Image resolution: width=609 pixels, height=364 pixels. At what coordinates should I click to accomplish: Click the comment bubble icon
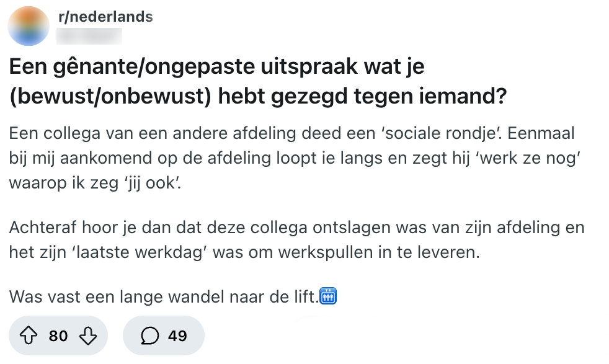pos(149,336)
